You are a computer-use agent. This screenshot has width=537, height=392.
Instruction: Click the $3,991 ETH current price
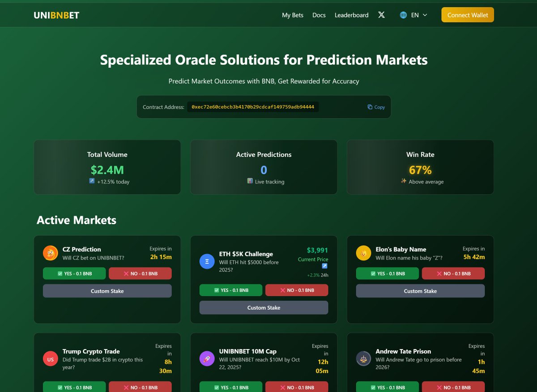pyautogui.click(x=318, y=250)
